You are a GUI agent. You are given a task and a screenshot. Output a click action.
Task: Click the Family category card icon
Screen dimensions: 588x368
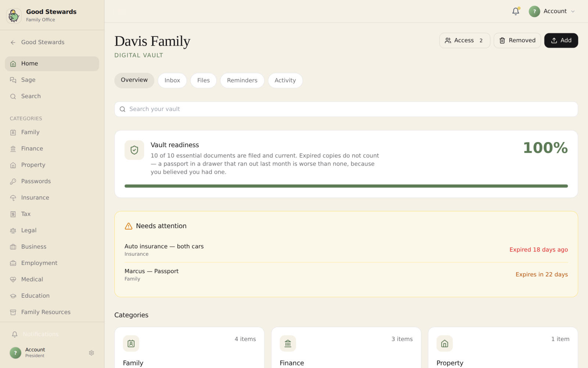[131, 343]
